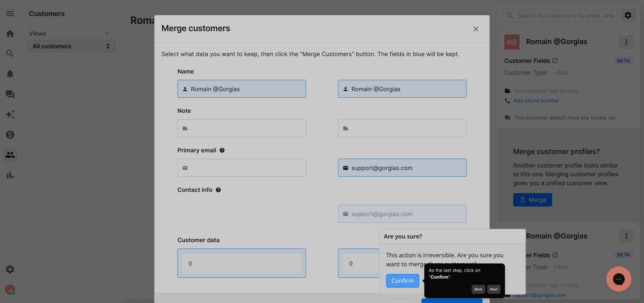
Task: Close the Merge customers dialog
Action: [x=476, y=29]
